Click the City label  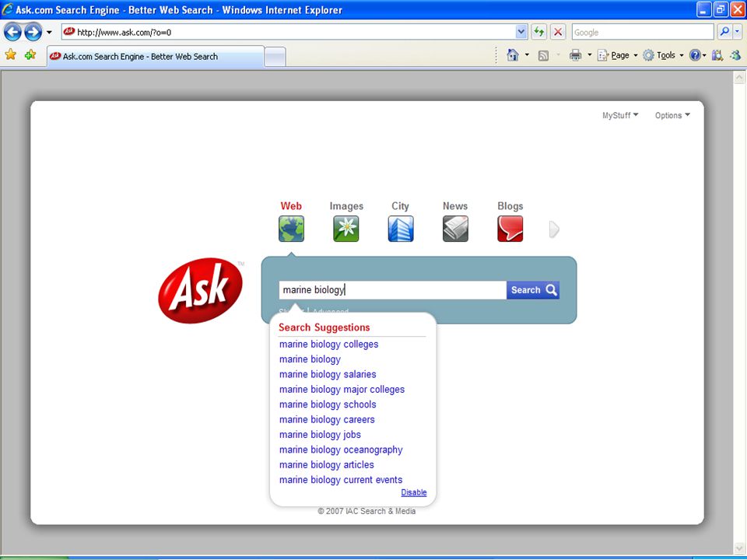click(x=400, y=206)
